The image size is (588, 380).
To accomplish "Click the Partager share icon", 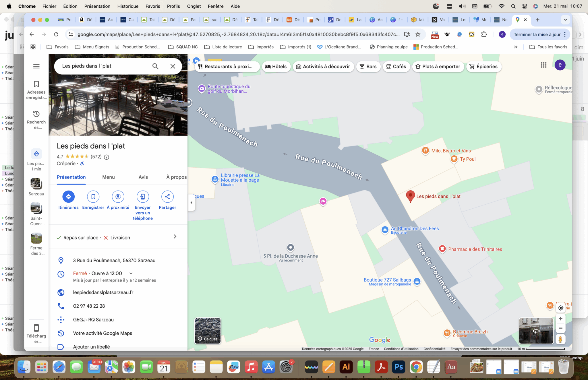I will 167,197.
